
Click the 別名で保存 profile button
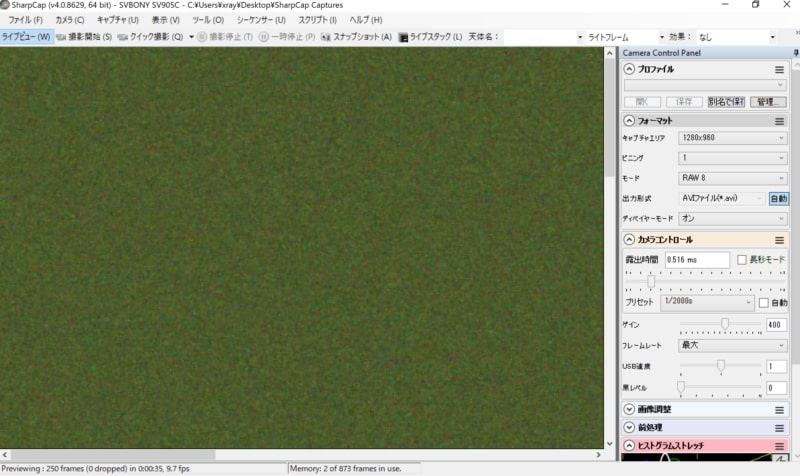pyautogui.click(x=725, y=102)
